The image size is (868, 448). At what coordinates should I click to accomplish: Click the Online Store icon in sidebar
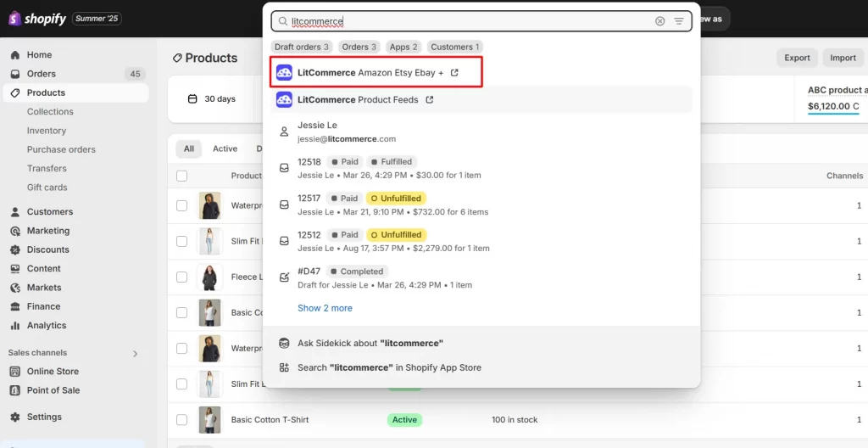pos(15,372)
